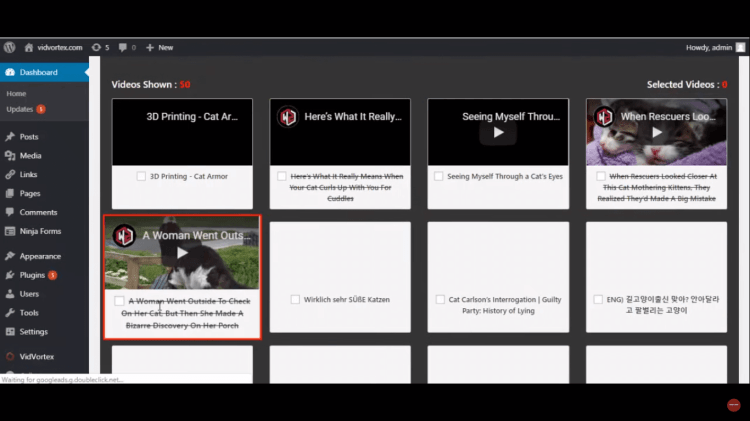
Task: Open Here's What It Really thumbnail
Action: [340, 132]
